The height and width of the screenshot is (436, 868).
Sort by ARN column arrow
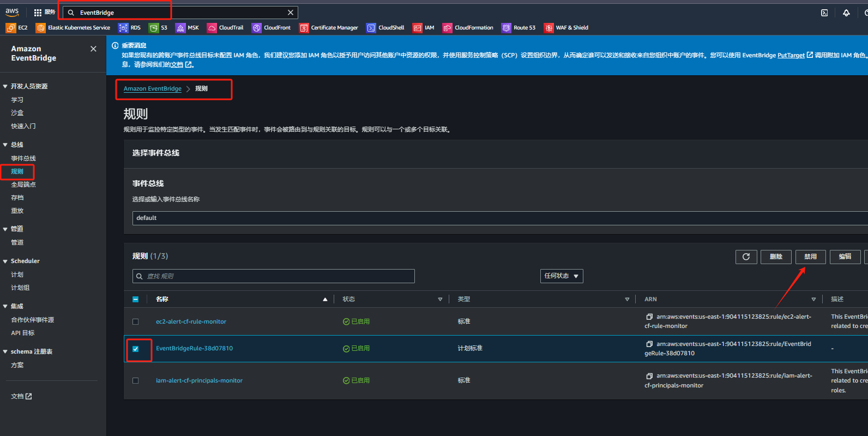[813, 299]
